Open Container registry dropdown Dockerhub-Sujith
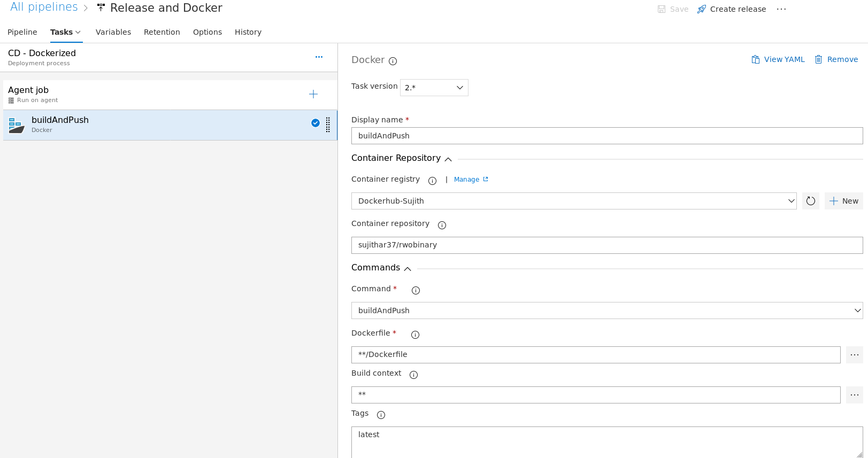The height and width of the screenshot is (458, 868). [574, 201]
